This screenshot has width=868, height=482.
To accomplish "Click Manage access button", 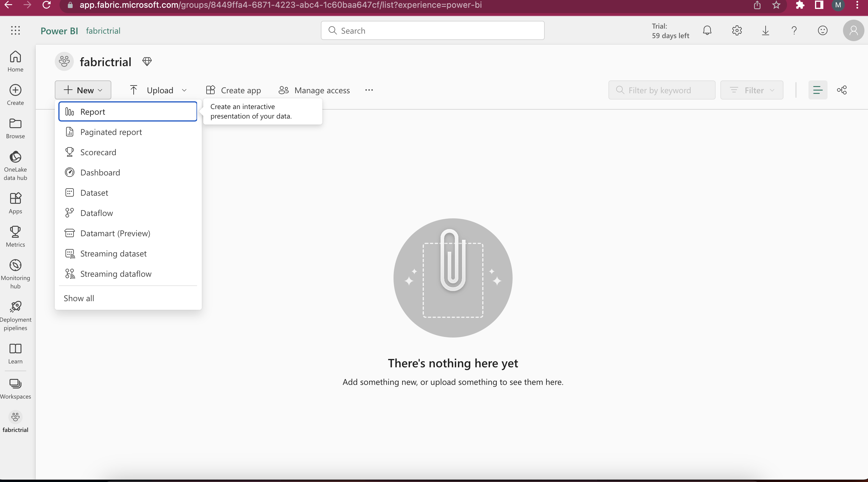I will (314, 90).
